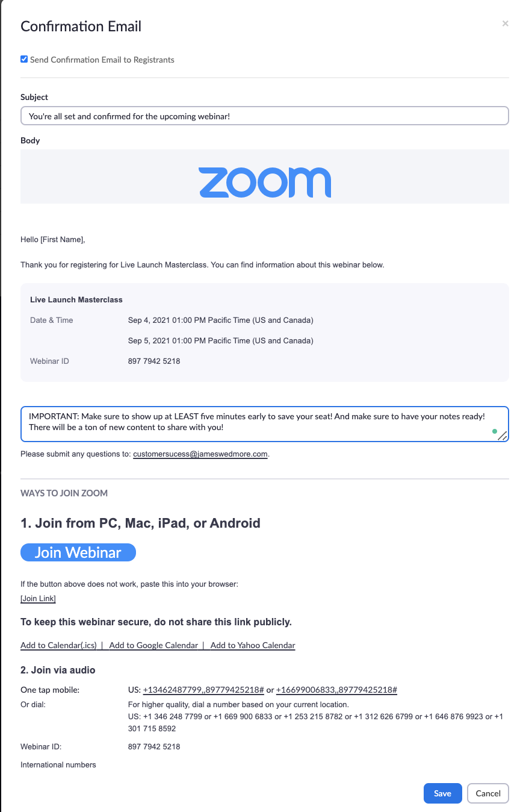Click Add to Calendar(.ics) link
Viewport: 526px width, 812px height.
coord(58,645)
